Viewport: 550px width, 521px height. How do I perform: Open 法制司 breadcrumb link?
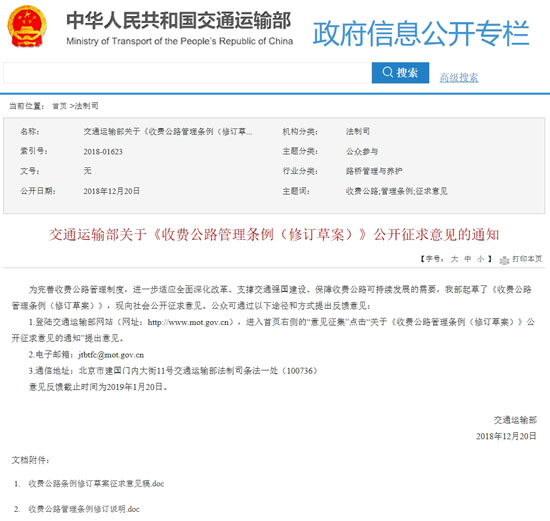pos(86,106)
